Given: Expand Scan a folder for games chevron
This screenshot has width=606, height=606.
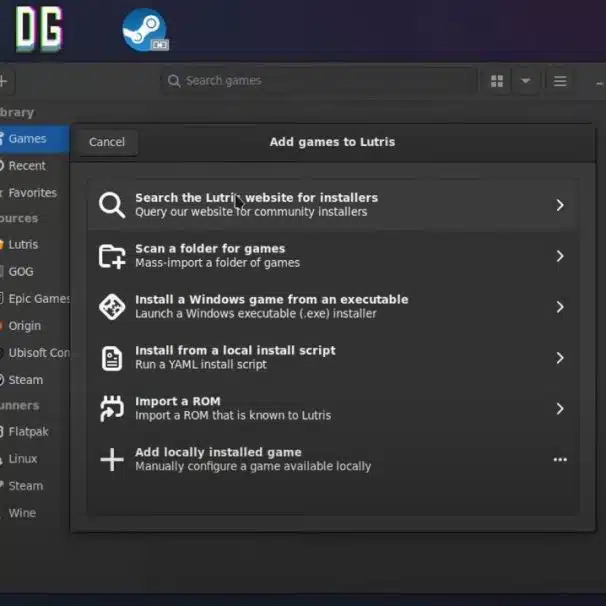Looking at the screenshot, I should (560, 256).
